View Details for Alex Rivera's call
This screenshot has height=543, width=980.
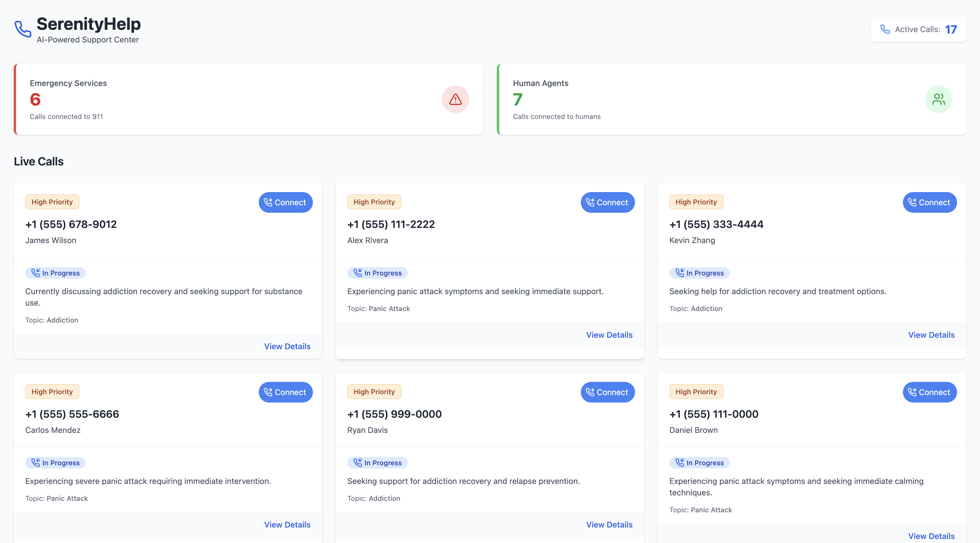click(x=609, y=335)
